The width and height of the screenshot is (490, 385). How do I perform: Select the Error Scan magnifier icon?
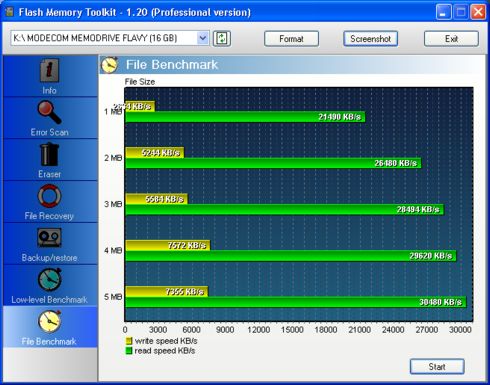(49, 112)
